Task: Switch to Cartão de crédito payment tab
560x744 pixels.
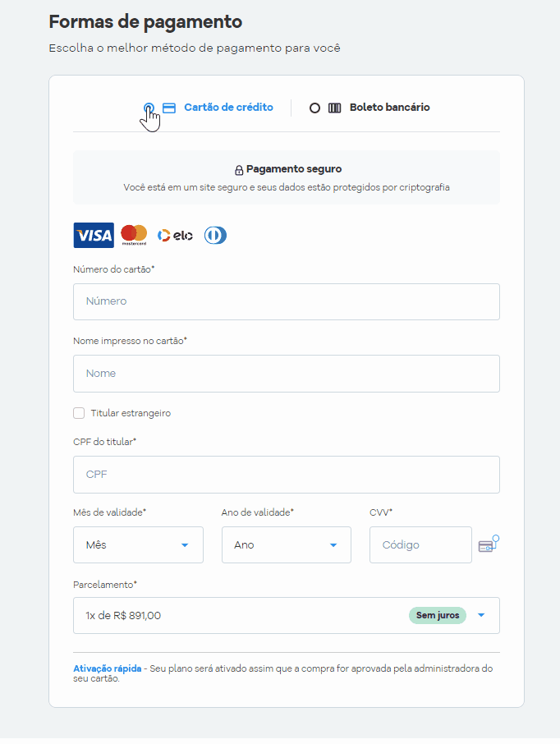Action: [209, 108]
